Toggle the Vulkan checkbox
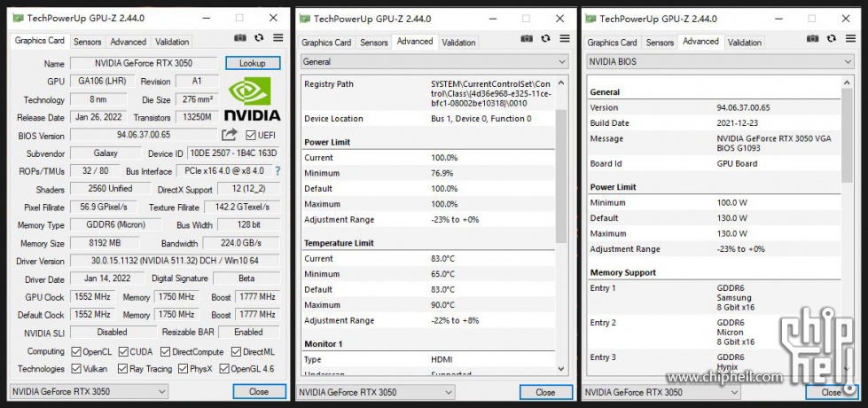The height and width of the screenshot is (408, 868). click(76, 369)
